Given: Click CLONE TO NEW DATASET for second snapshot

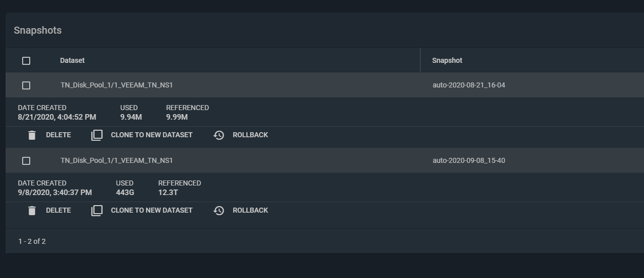Looking at the screenshot, I should tap(152, 210).
